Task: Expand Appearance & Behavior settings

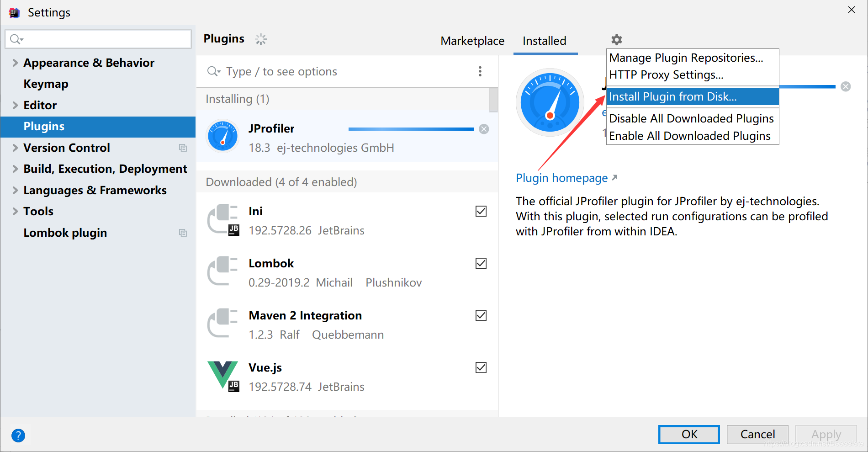Action: 15,63
